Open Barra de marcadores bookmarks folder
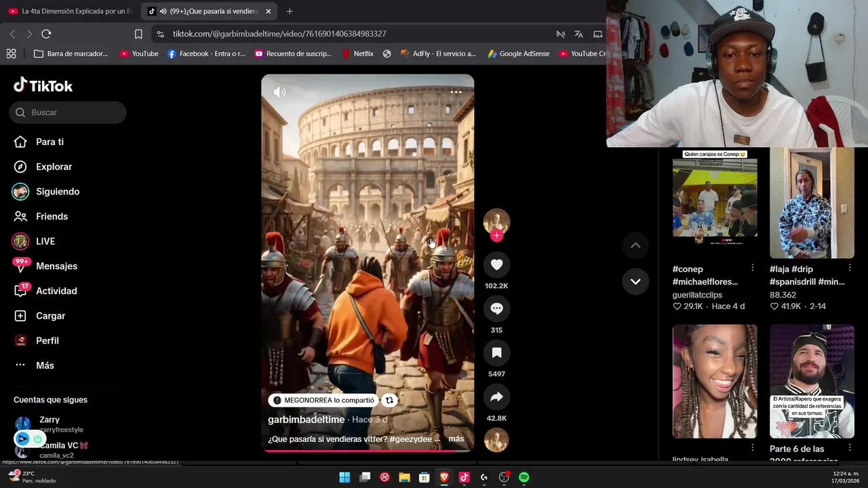868x488 pixels. [71, 54]
